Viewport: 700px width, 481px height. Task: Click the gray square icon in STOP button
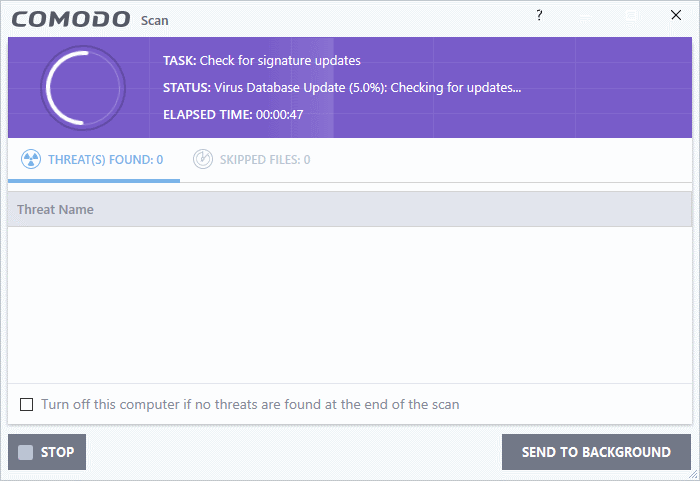tap(25, 452)
